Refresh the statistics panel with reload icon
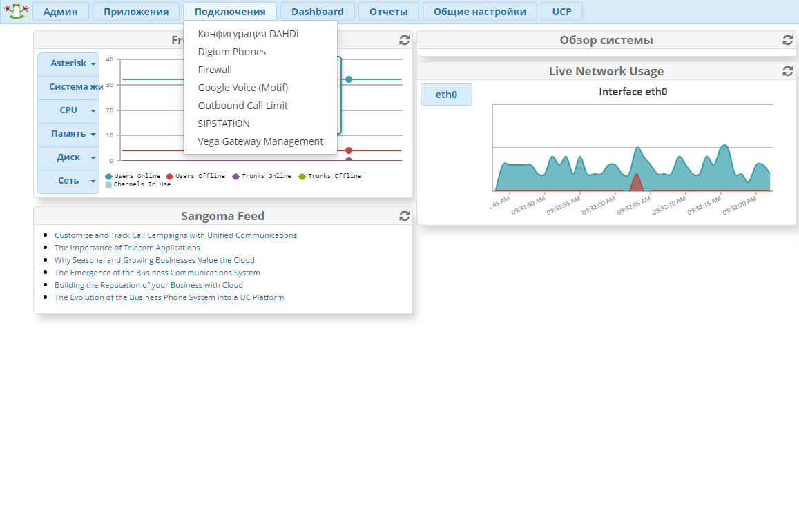Viewport: 799px width, 532px height. (405, 40)
